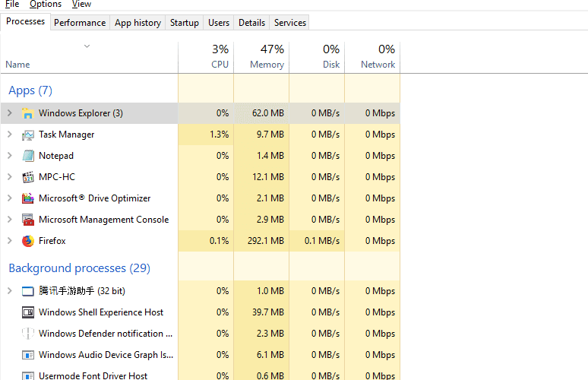Select the Windows Audio Device Graph process name

coord(106,355)
